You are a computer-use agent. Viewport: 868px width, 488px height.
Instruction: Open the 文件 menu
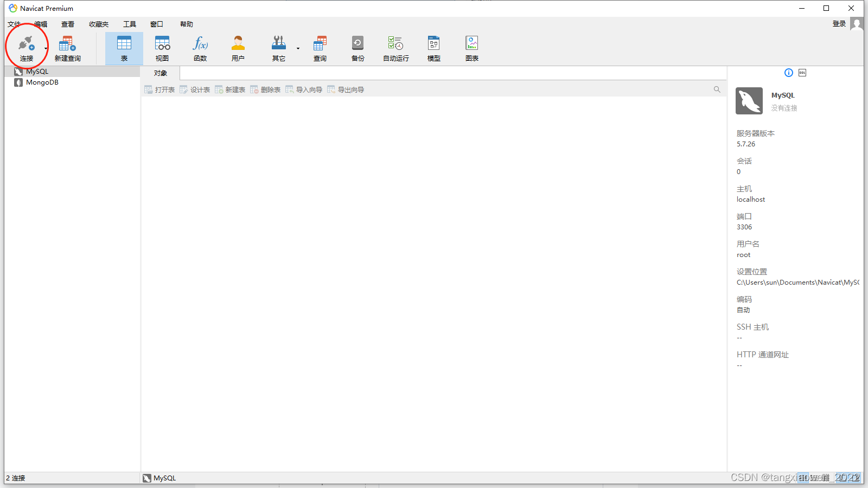point(14,24)
